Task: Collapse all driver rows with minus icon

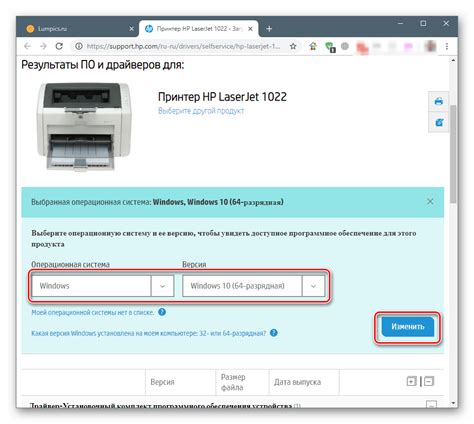Action: (x=429, y=381)
